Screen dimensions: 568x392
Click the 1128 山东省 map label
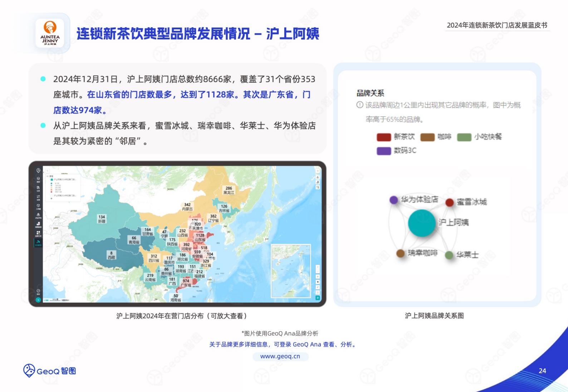[200, 237]
